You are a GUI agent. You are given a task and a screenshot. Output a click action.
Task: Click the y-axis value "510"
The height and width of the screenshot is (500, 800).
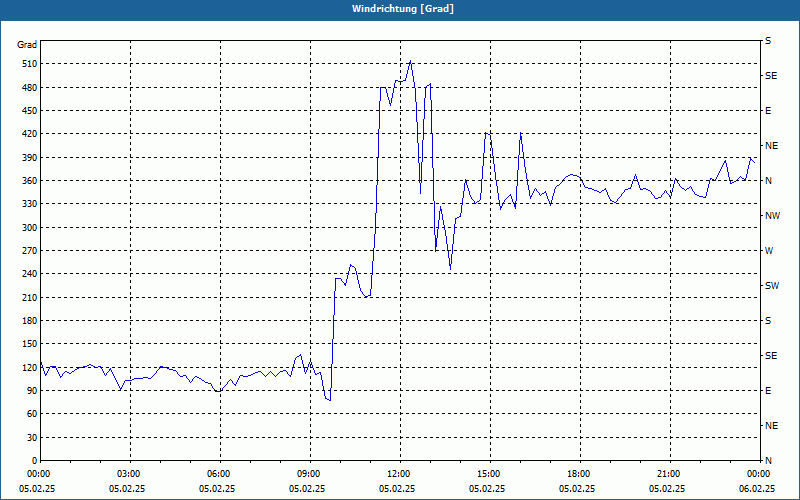click(30, 64)
